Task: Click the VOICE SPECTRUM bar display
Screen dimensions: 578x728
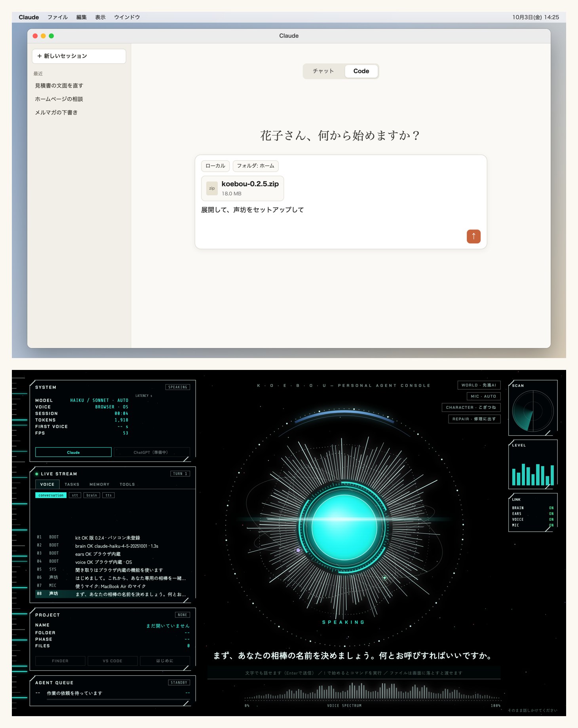Action: point(372,691)
